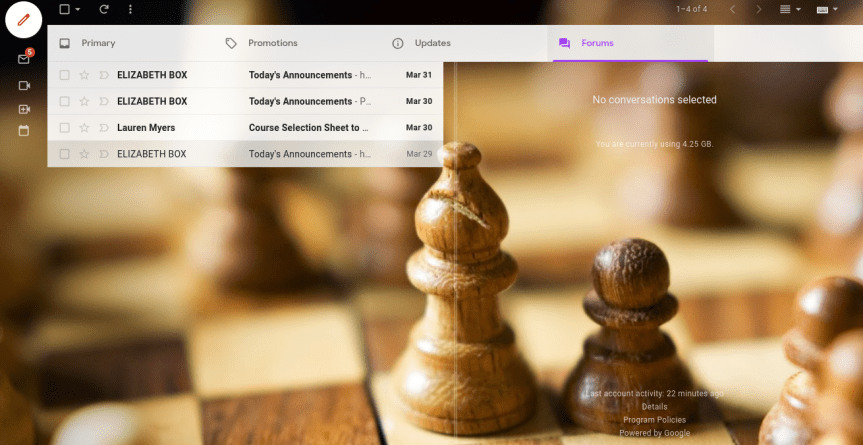Switch to the Updates tab
Image resolution: width=863 pixels, height=445 pixels.
[432, 44]
